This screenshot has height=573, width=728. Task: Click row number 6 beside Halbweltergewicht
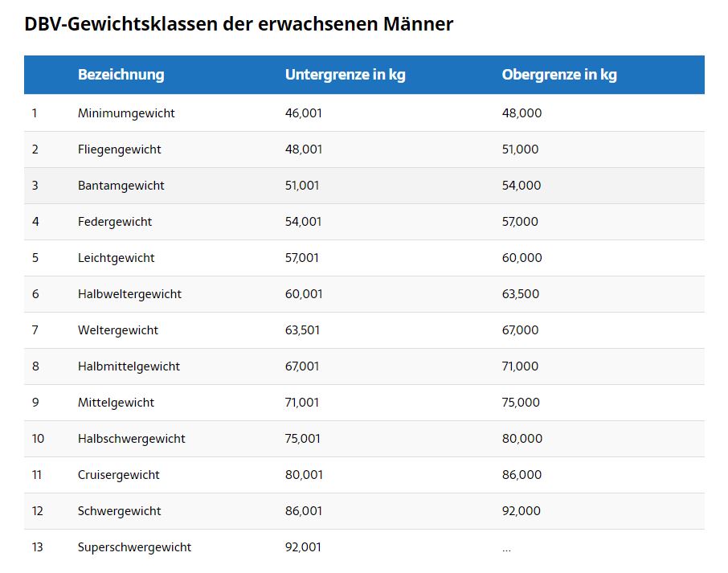[35, 294]
